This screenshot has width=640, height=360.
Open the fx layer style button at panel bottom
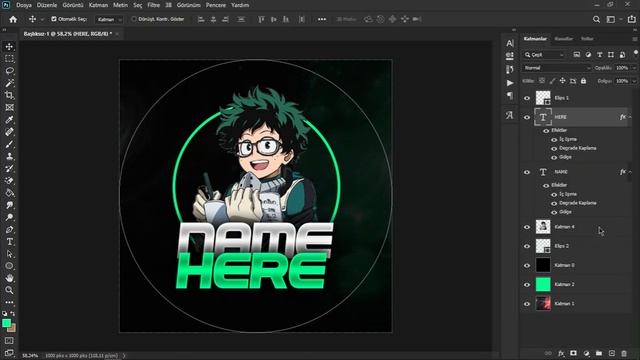click(561, 353)
